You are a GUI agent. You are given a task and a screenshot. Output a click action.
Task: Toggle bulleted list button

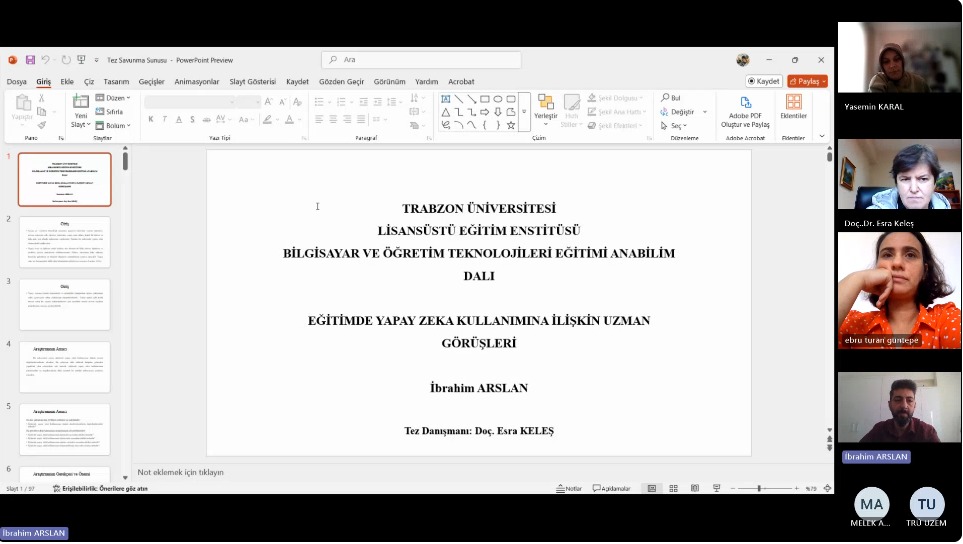click(x=319, y=102)
